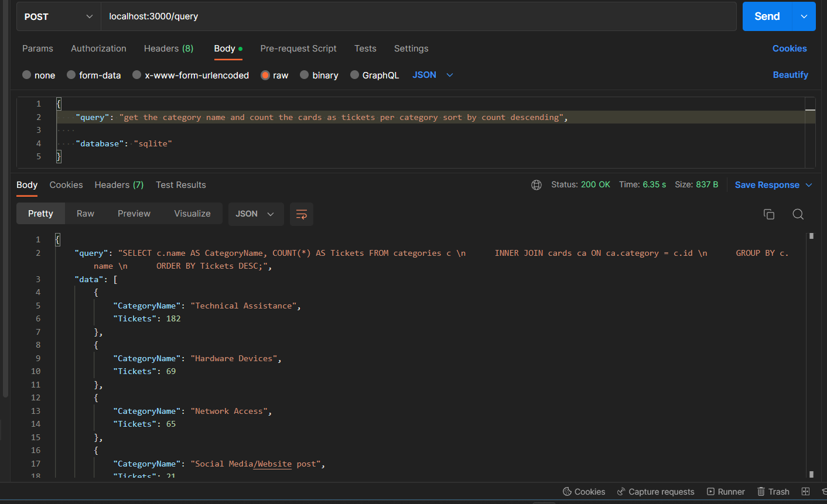This screenshot has width=827, height=504.
Task: Select the none body type radio button
Action: 27,75
